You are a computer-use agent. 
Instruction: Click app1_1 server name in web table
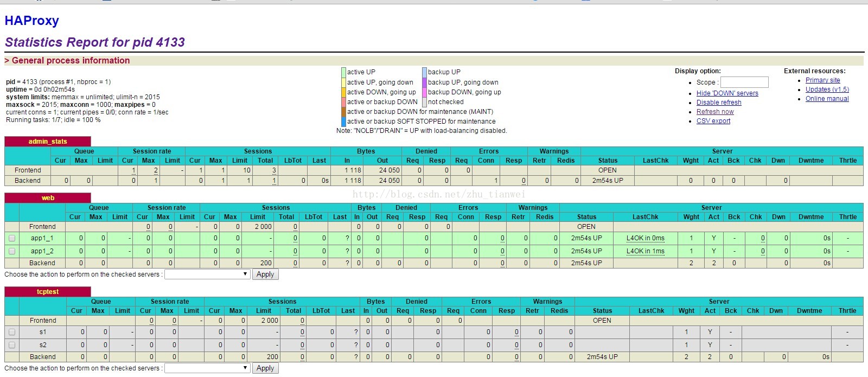(x=42, y=238)
